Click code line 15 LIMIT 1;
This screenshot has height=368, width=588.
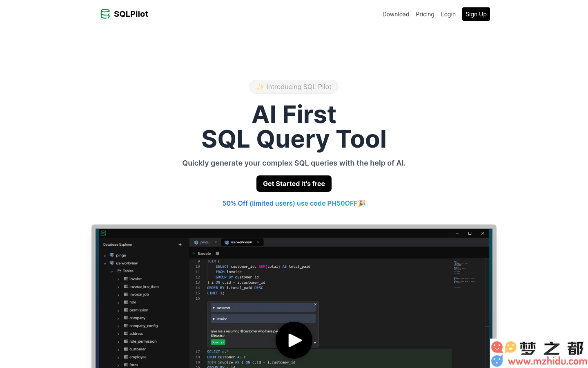tap(216, 293)
